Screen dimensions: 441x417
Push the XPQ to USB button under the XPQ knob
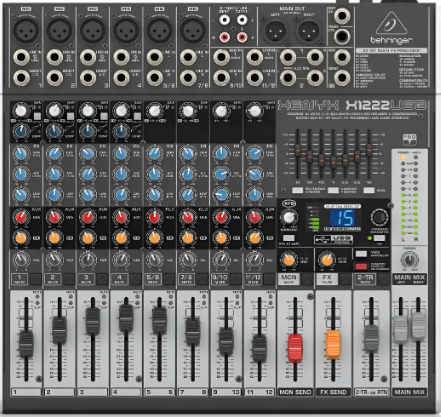(289, 238)
